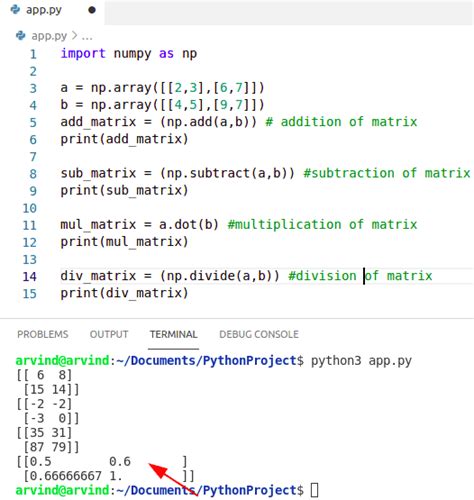Open the DEBUG CONSOLE panel tab

[x=259, y=334]
